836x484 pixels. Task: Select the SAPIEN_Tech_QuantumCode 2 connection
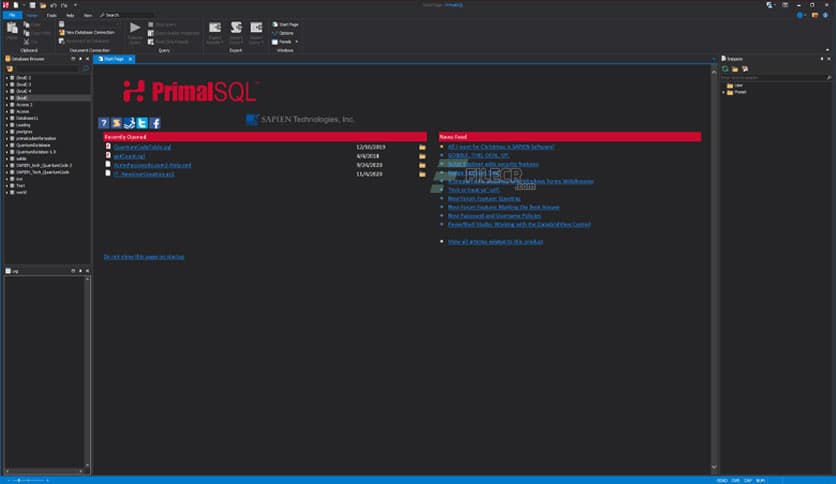click(44, 166)
